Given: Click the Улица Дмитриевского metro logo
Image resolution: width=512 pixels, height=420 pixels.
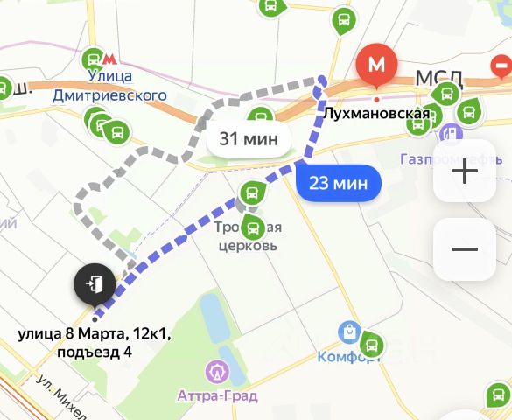Looking at the screenshot, I should 109,59.
